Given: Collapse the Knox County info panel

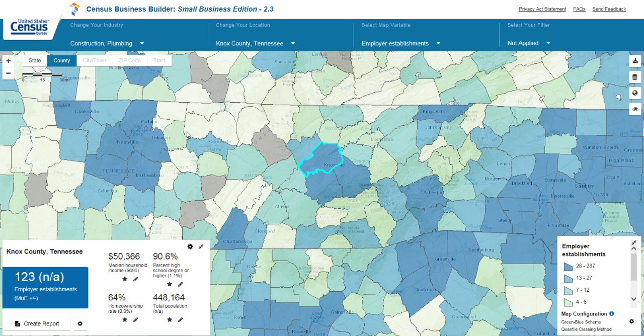Looking at the screenshot, I should pyautogui.click(x=201, y=246).
